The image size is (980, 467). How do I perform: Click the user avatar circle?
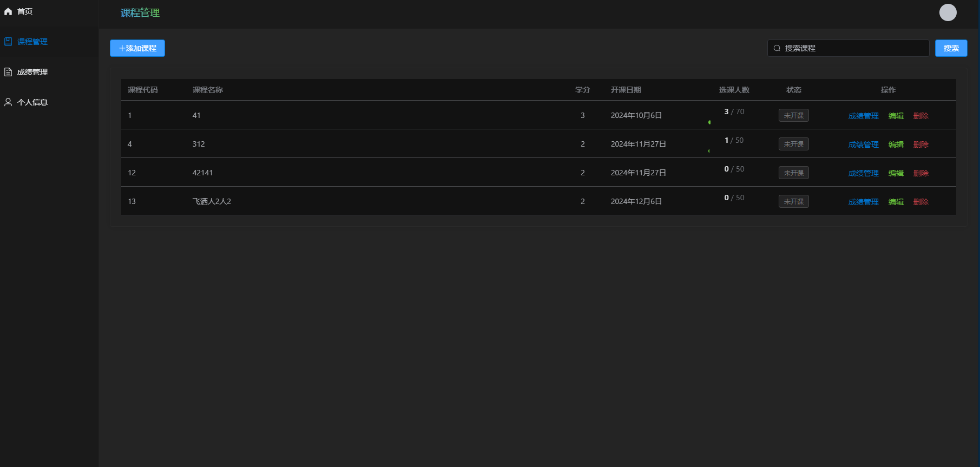pos(948,12)
